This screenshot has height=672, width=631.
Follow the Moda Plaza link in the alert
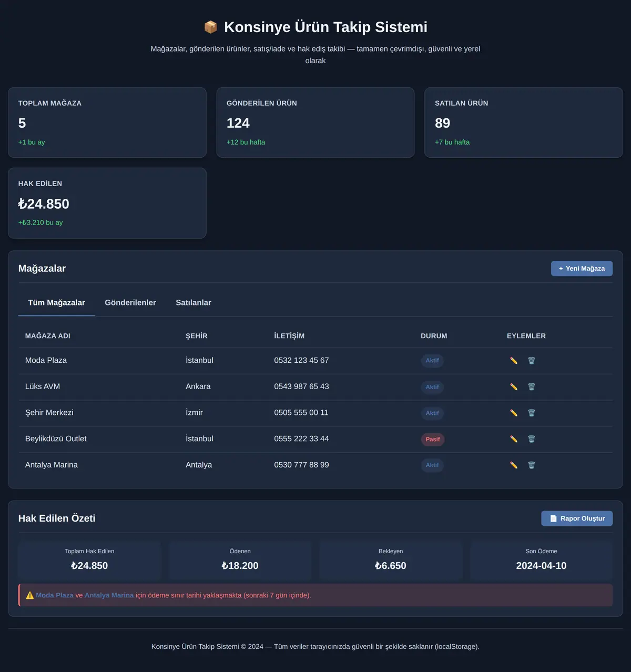tap(55, 595)
